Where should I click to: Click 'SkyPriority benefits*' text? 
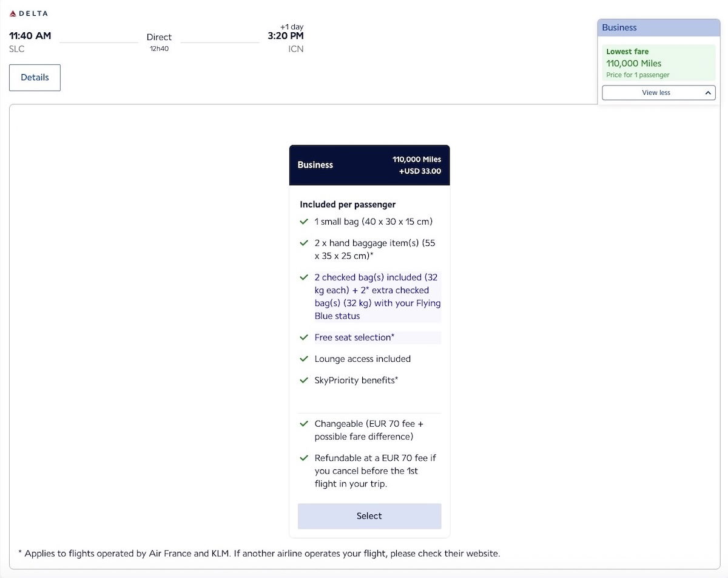356,381
